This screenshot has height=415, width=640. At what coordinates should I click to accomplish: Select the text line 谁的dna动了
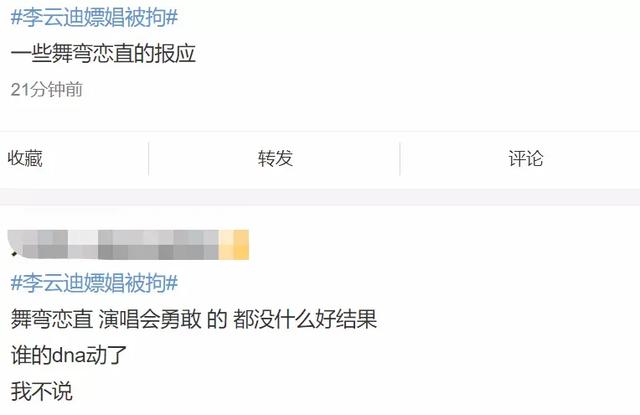[69, 355]
